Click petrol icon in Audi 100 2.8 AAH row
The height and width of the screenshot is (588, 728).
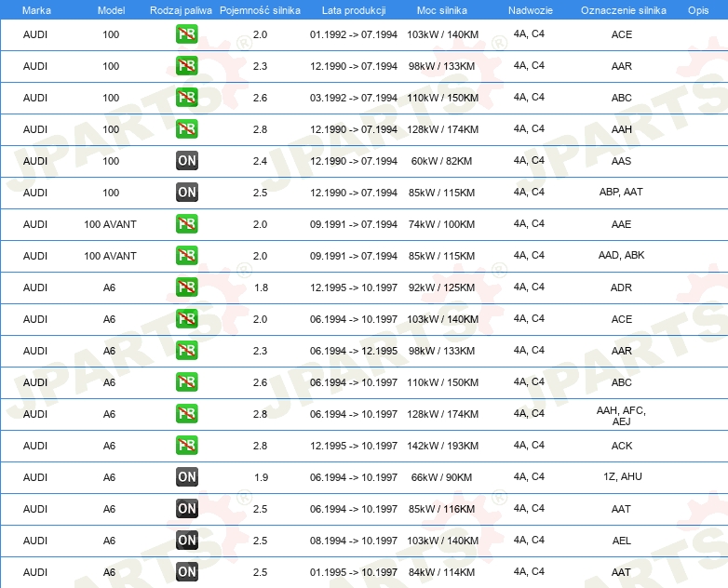186,129
